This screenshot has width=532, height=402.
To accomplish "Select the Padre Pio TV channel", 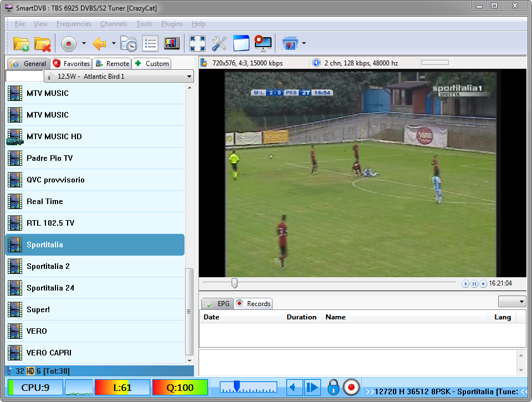I will pyautogui.click(x=95, y=158).
